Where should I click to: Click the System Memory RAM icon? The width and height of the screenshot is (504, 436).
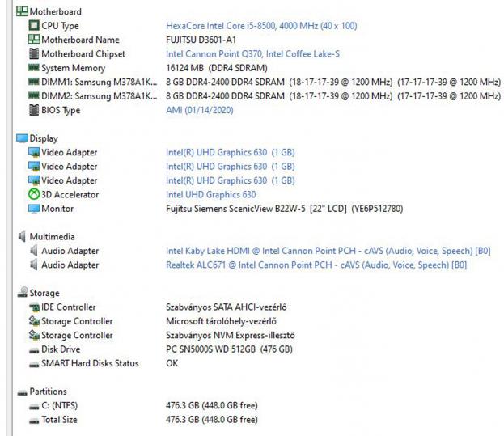(x=34, y=67)
